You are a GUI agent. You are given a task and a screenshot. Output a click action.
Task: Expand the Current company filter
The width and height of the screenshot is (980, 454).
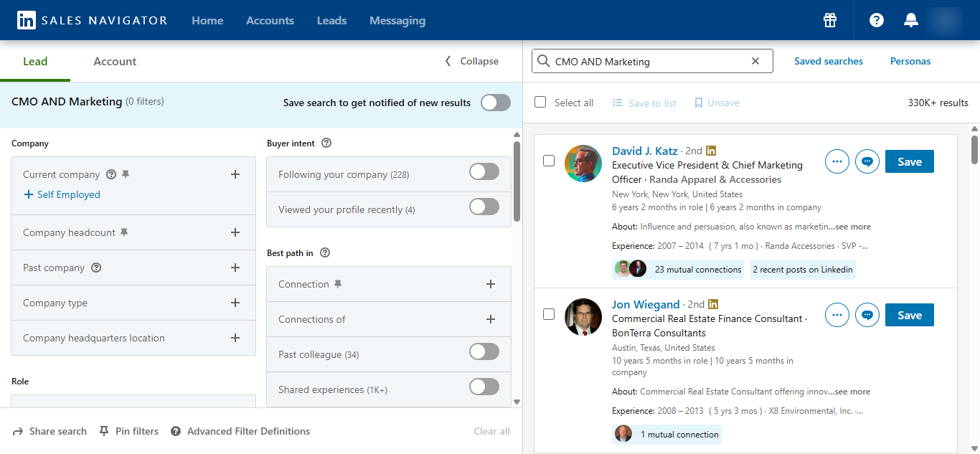click(x=235, y=174)
